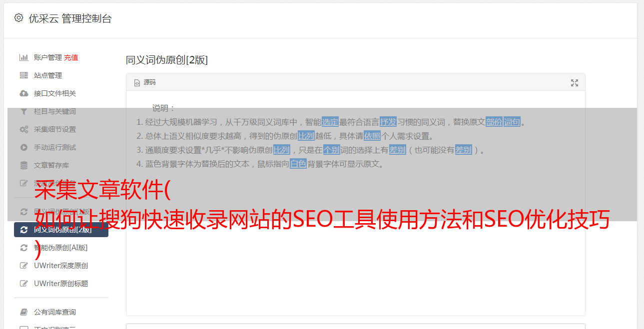The image size is (644, 329).
Task: Click the book icon for 公有词库查询
Action: [23, 312]
